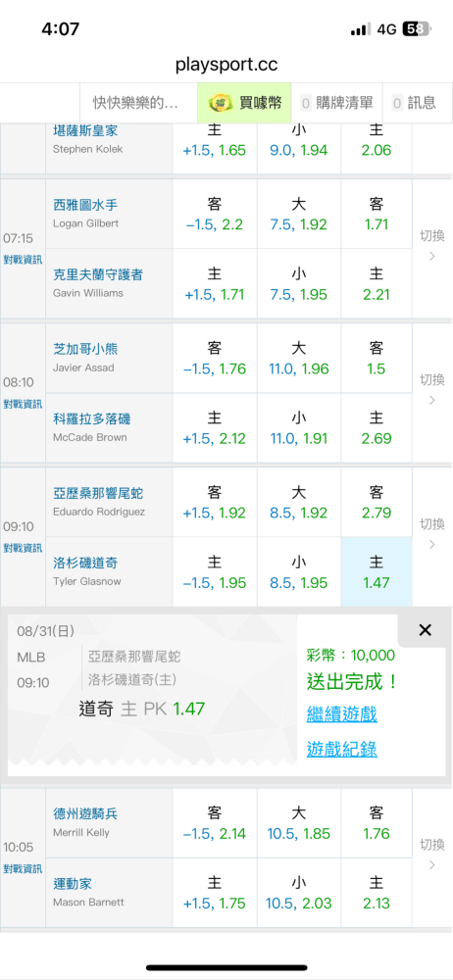Click pitcher name Tyler Glasnow

87,581
